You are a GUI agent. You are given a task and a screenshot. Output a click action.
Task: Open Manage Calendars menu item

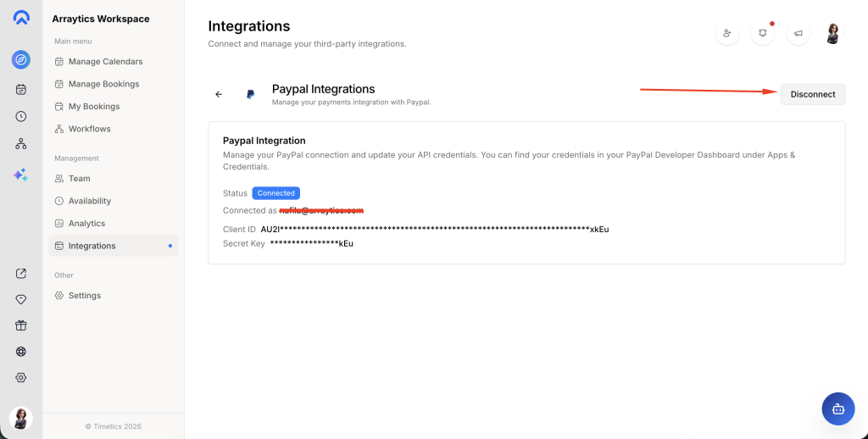(x=105, y=62)
